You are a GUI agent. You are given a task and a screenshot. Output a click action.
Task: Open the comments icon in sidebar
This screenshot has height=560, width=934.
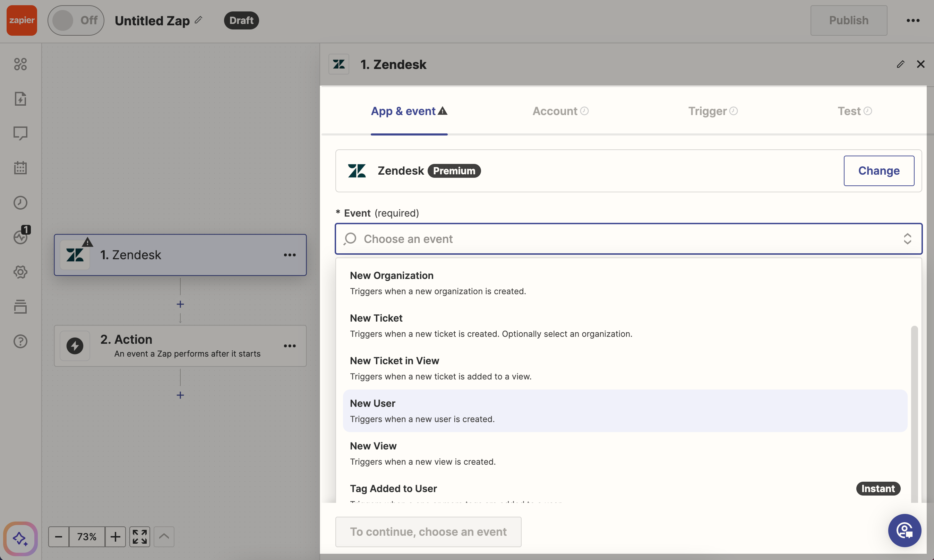20,133
